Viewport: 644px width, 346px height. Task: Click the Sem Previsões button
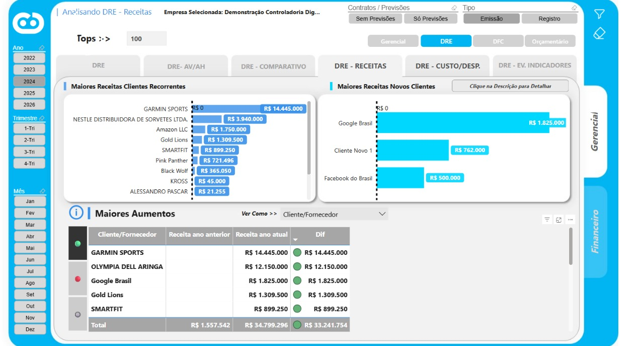tap(375, 19)
